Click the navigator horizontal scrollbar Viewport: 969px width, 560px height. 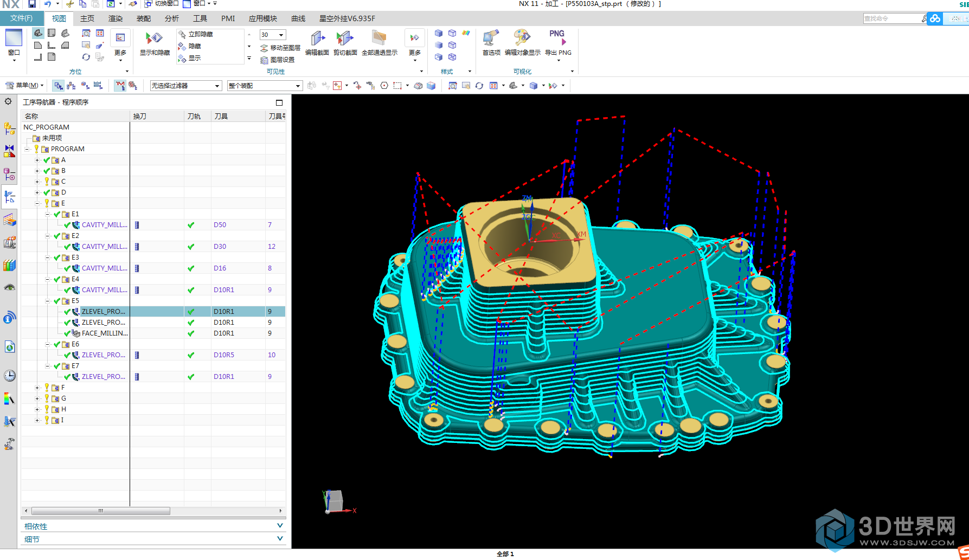101,511
